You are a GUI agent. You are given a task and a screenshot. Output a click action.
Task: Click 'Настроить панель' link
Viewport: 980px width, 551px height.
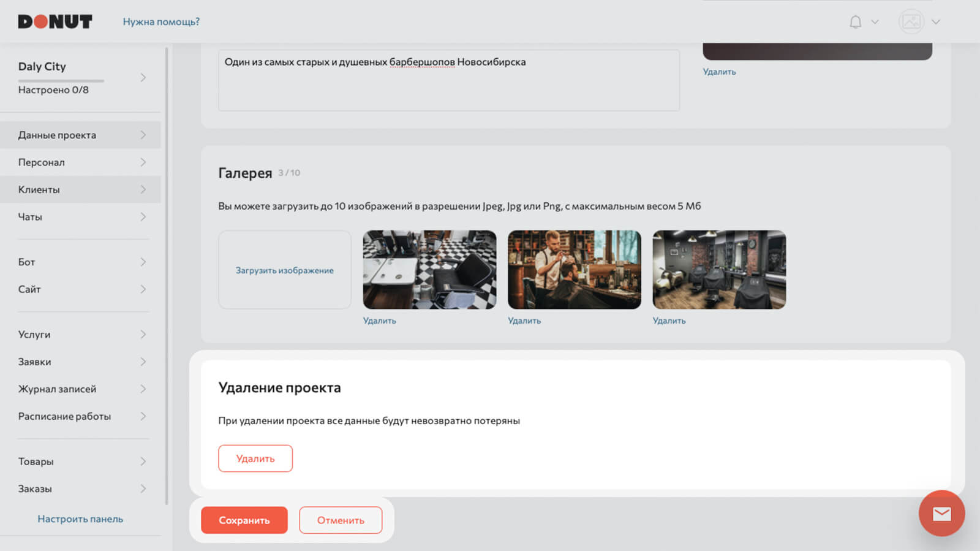pyautogui.click(x=80, y=519)
